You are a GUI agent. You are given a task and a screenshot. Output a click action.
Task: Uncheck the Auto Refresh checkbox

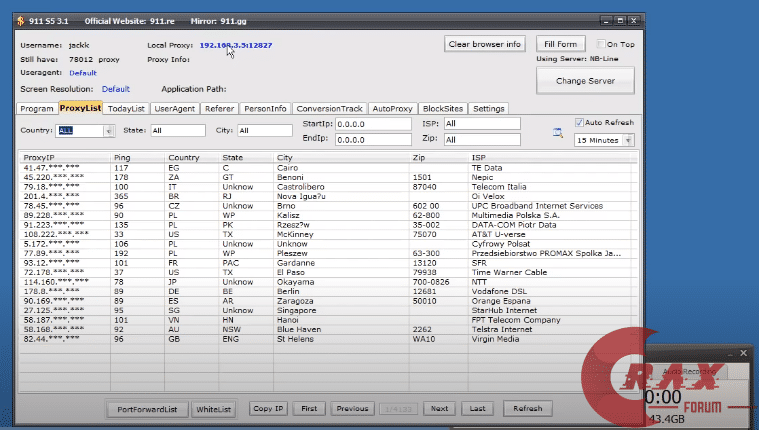(x=580, y=123)
